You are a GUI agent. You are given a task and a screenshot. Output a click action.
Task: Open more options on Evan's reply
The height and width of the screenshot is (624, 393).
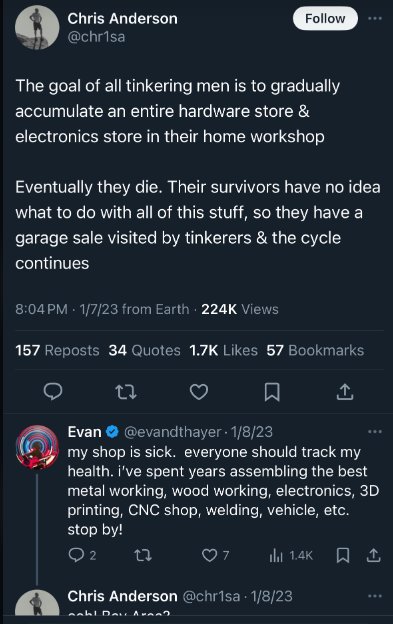click(x=375, y=431)
